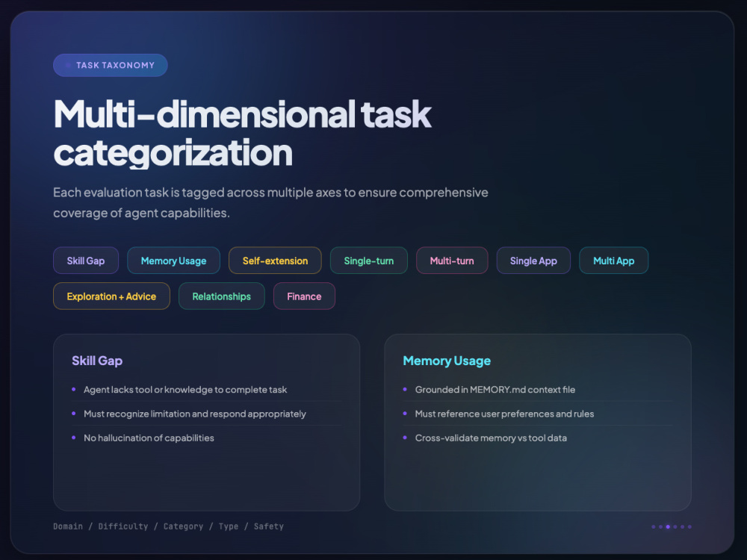Viewport: 747px width, 560px height.
Task: Click the 'Each evaluation task is tagged' subtitle
Action: click(270, 202)
